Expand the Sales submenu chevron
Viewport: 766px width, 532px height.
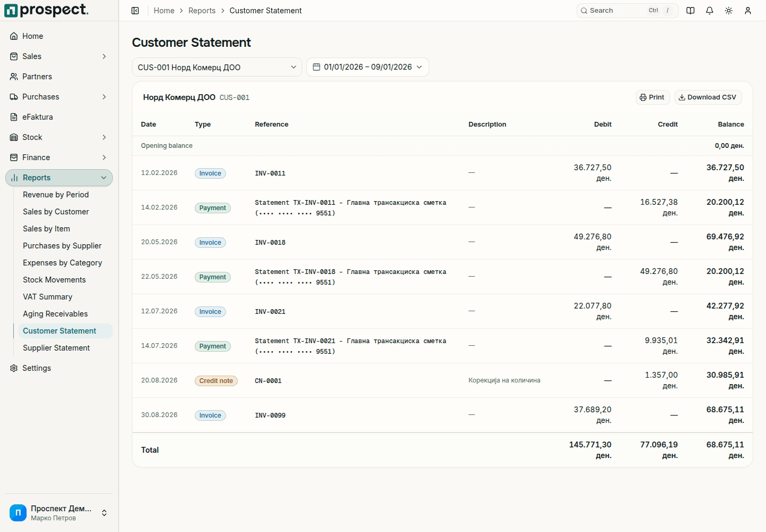(104, 56)
